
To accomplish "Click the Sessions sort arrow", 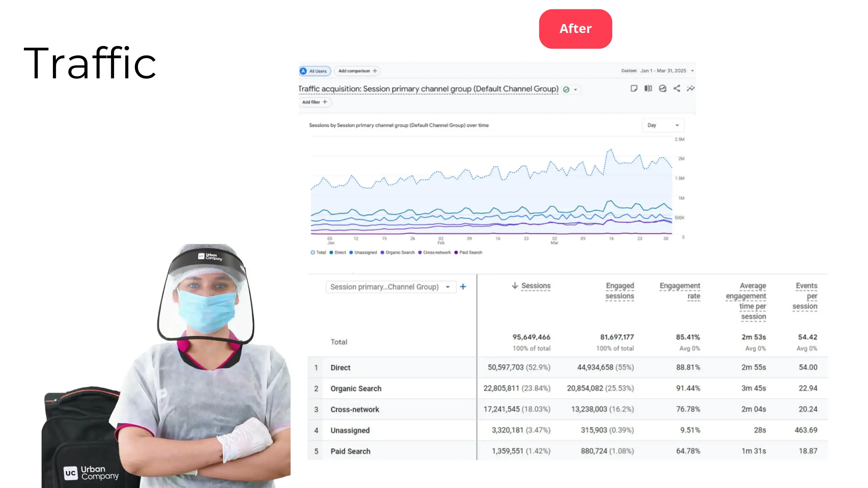I will [x=514, y=286].
